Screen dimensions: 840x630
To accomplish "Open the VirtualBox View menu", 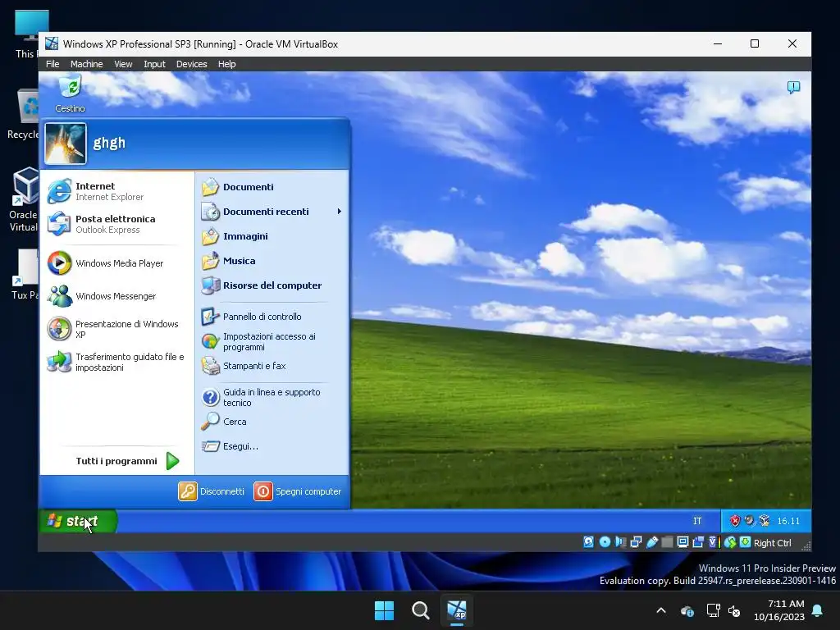I will [x=123, y=64].
